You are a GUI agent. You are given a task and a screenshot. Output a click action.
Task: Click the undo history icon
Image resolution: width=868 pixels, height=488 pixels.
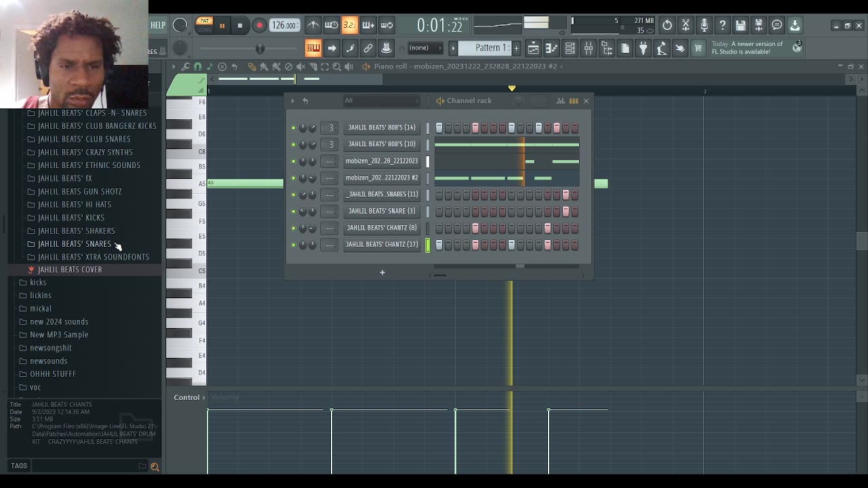pos(667,26)
